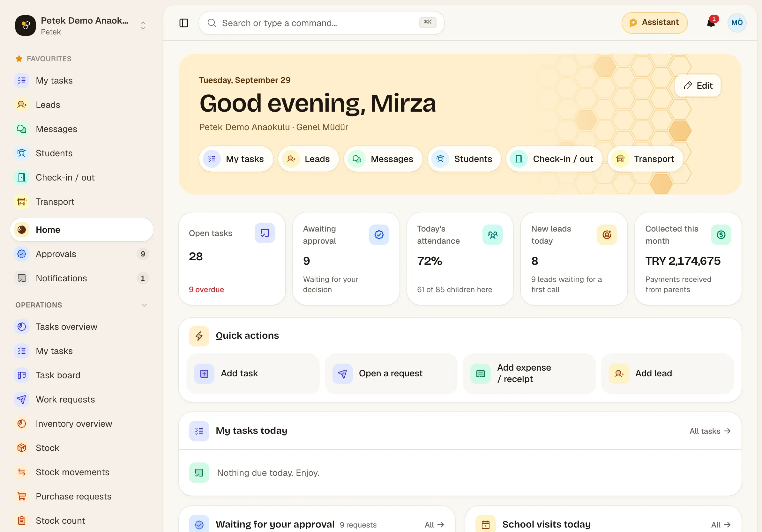The image size is (762, 532).
Task: Toggle the sidebar panel icon
Action: (x=183, y=23)
